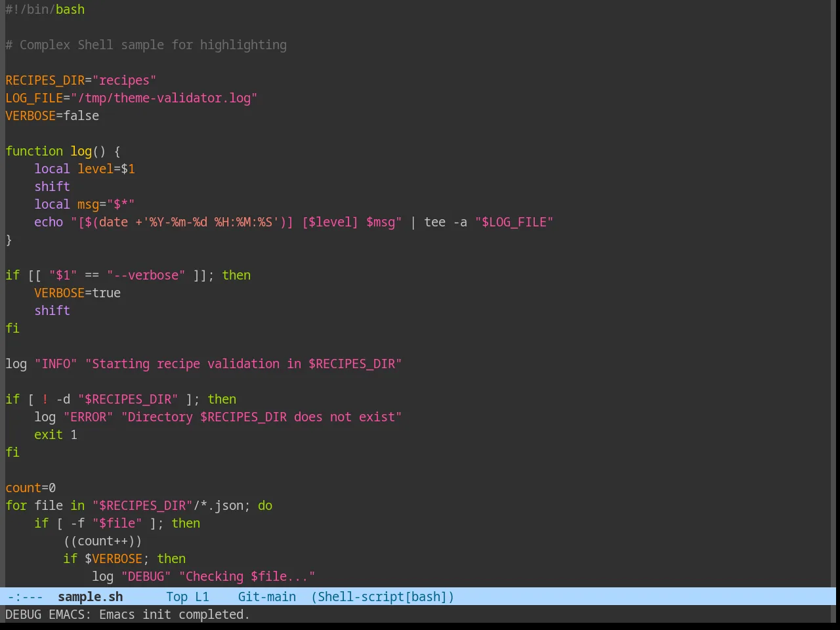Click the 'shift' below VERBOSE=true
The image size is (840, 630).
(x=52, y=310)
